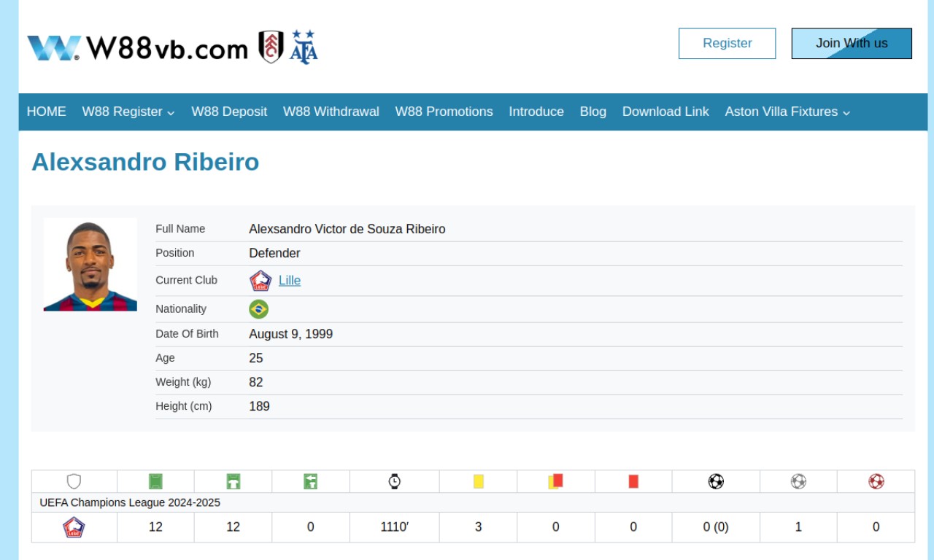Click the assists value 1
The width and height of the screenshot is (934, 560).
coord(798,527)
